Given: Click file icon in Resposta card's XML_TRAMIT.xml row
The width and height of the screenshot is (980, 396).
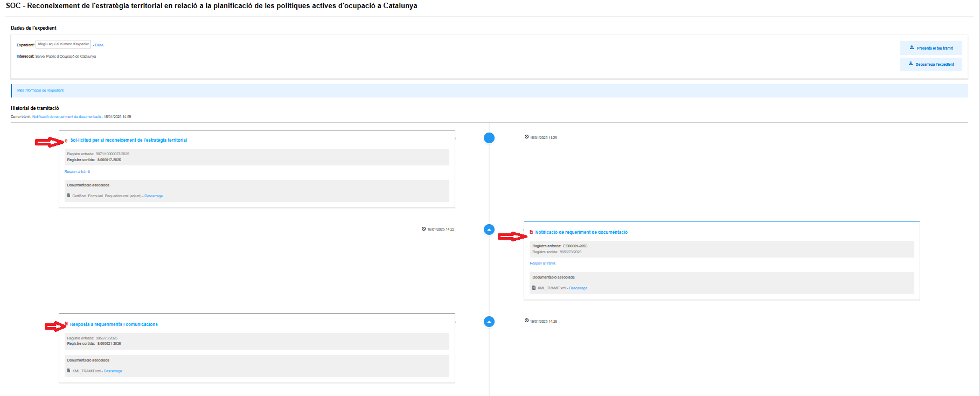Looking at the screenshot, I should pos(69,371).
